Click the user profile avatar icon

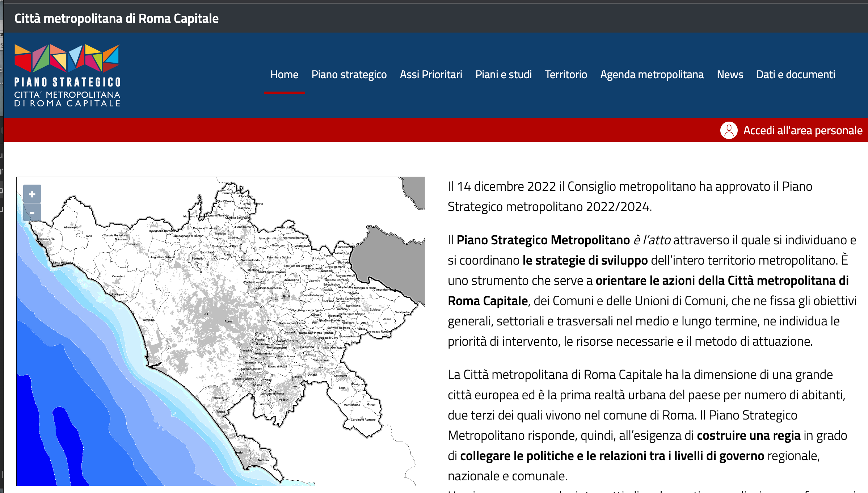[729, 130]
